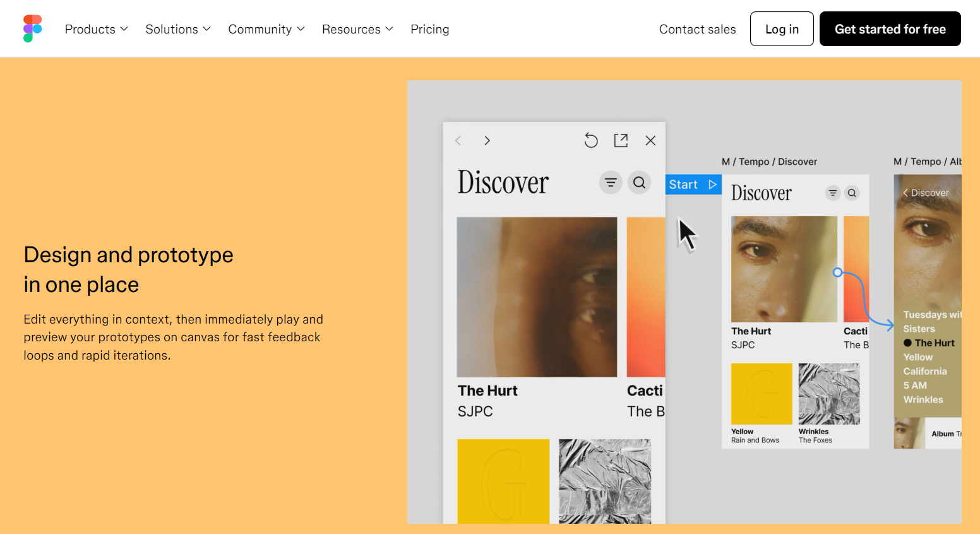This screenshot has width=980, height=534.
Task: Click the filter icon beside Discover heading
Action: pyautogui.click(x=610, y=182)
